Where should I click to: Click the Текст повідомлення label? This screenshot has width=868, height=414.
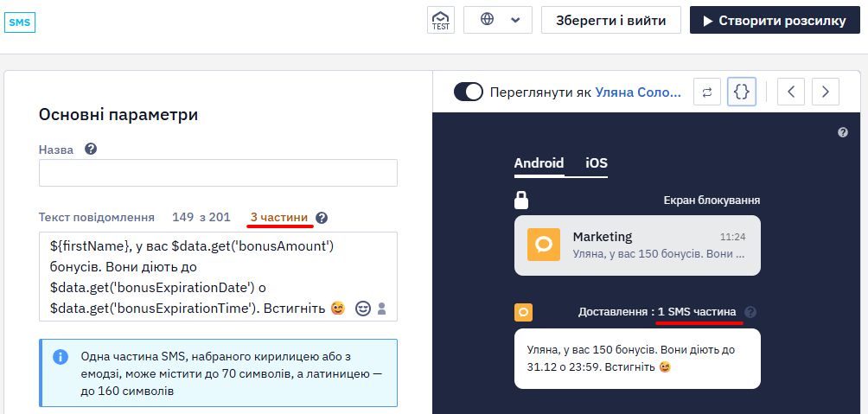[x=96, y=218]
